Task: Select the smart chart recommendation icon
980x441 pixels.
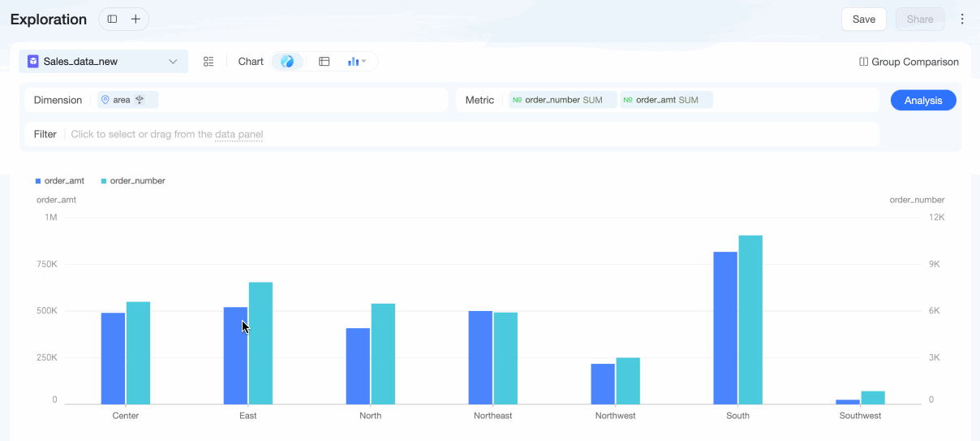Action: [287, 62]
